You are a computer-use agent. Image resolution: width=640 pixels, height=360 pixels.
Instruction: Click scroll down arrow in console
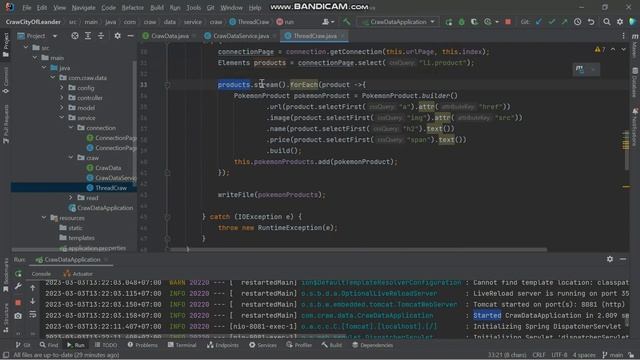33,302
